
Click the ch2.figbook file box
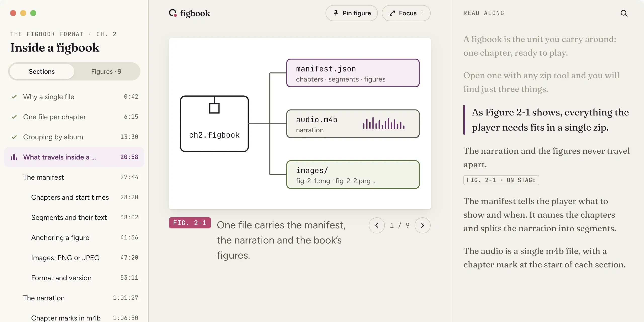point(214,124)
